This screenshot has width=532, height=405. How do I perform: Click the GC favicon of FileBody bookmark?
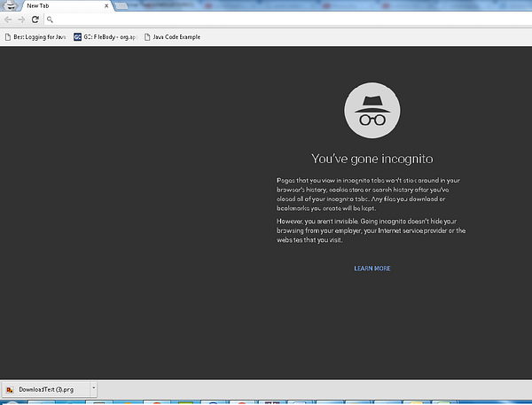[x=77, y=37]
